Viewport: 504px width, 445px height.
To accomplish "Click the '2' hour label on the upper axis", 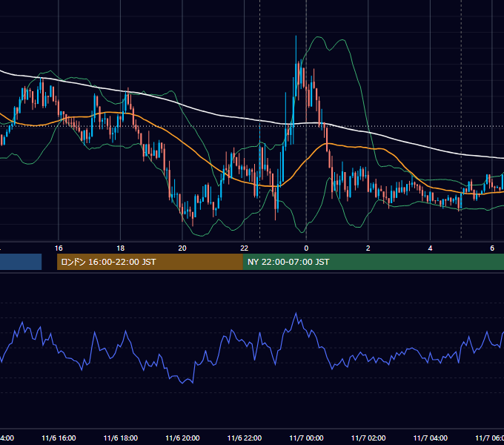I will click(x=368, y=248).
